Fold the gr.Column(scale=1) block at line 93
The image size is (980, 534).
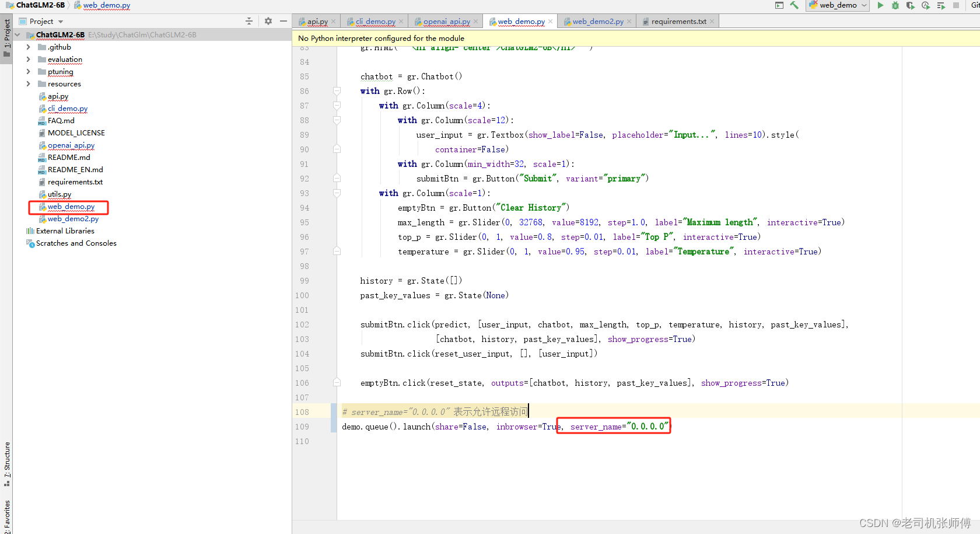(x=337, y=193)
